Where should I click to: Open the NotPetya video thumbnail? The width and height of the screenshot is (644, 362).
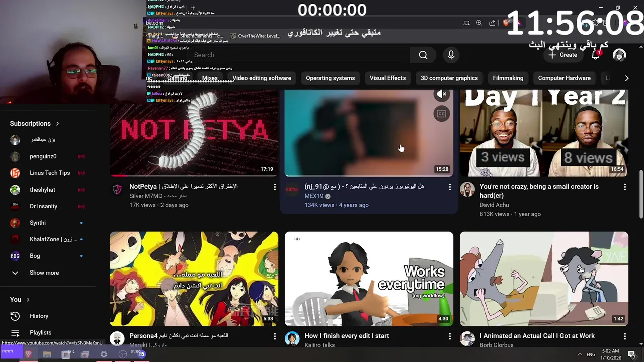click(x=194, y=133)
